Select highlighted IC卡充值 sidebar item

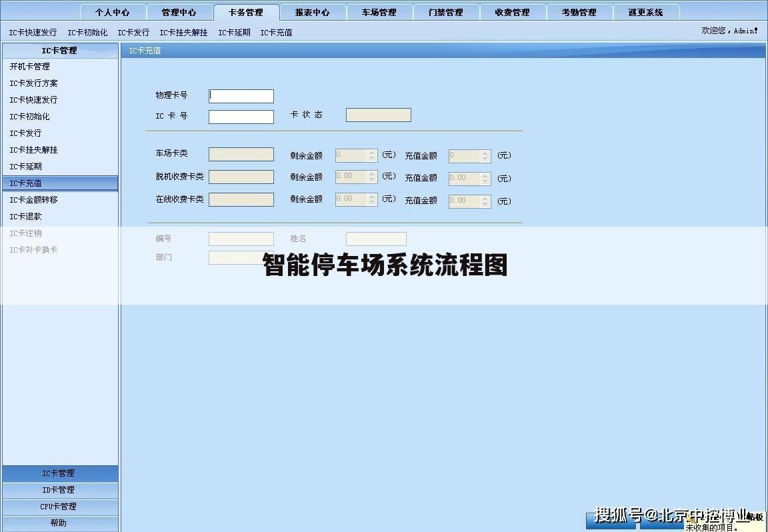point(60,183)
